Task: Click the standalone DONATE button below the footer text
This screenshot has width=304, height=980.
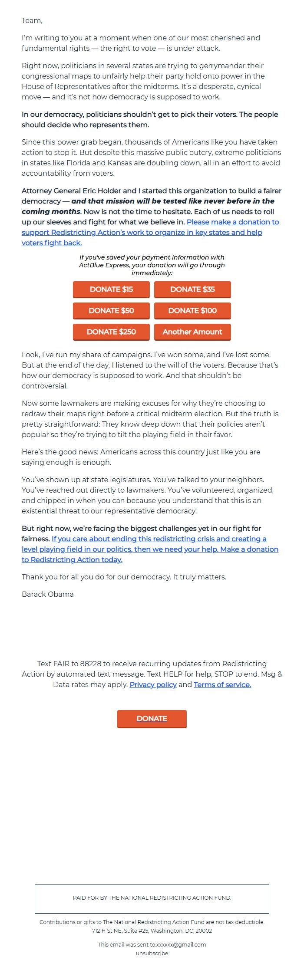Action: click(x=152, y=718)
